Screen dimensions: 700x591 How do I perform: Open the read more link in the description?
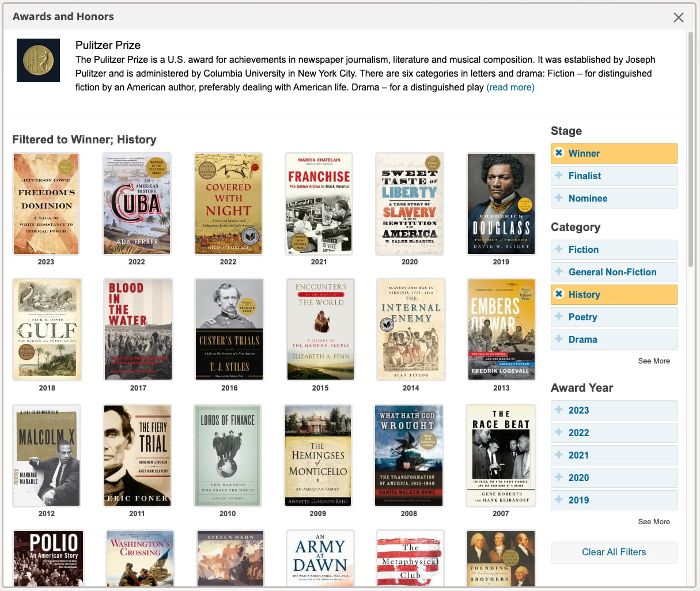click(510, 87)
